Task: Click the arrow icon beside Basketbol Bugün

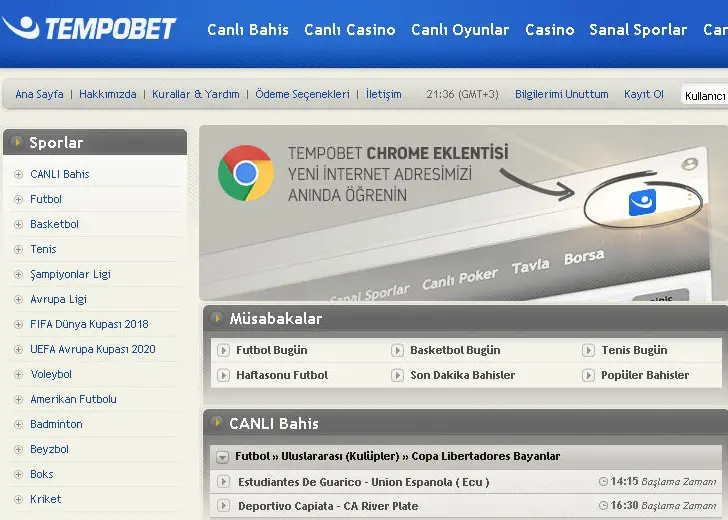Action: pyautogui.click(x=397, y=350)
